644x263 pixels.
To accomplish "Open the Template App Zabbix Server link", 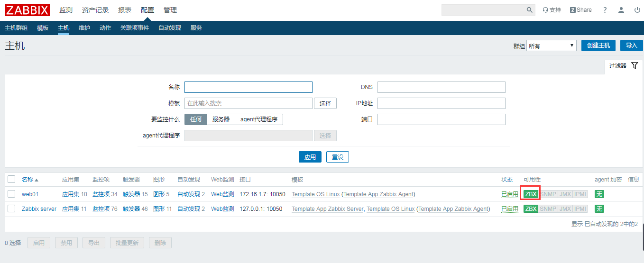I will [x=328, y=209].
